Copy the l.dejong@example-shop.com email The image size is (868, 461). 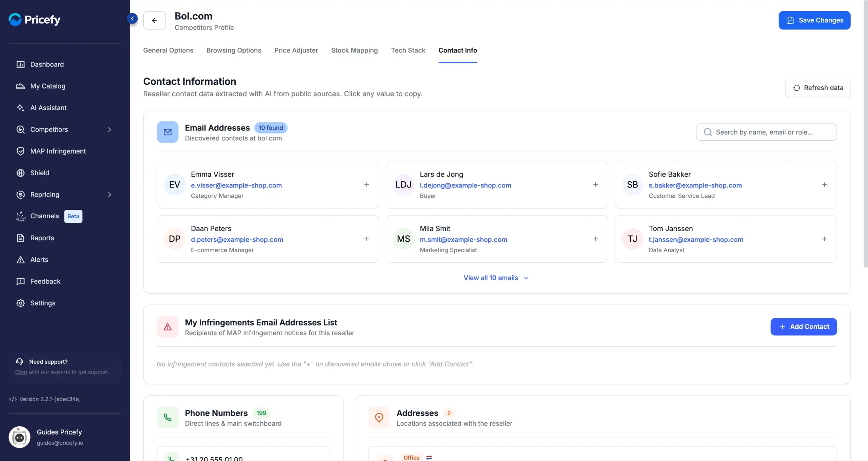[465, 185]
